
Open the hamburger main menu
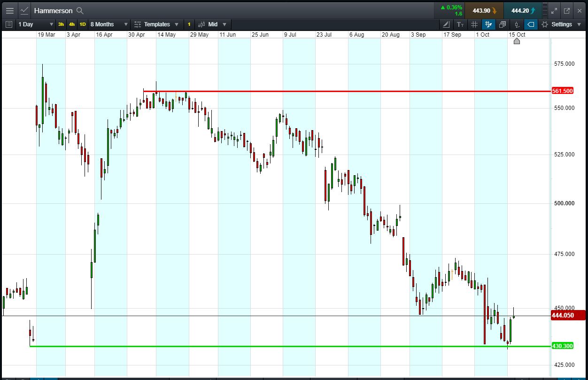(x=10, y=10)
